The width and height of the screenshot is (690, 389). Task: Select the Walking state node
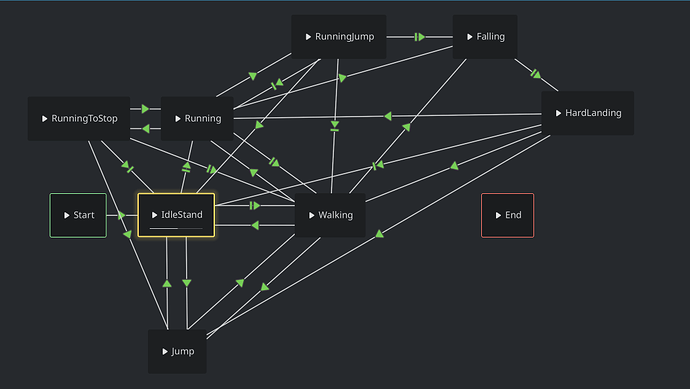pos(330,215)
